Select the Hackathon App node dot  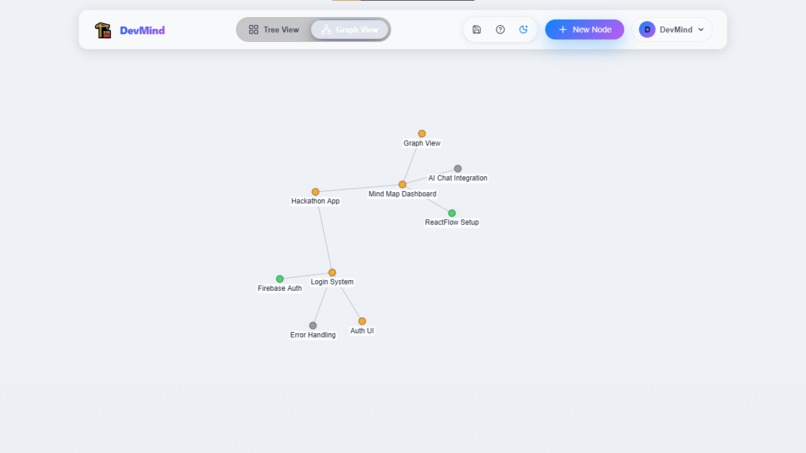tap(316, 192)
